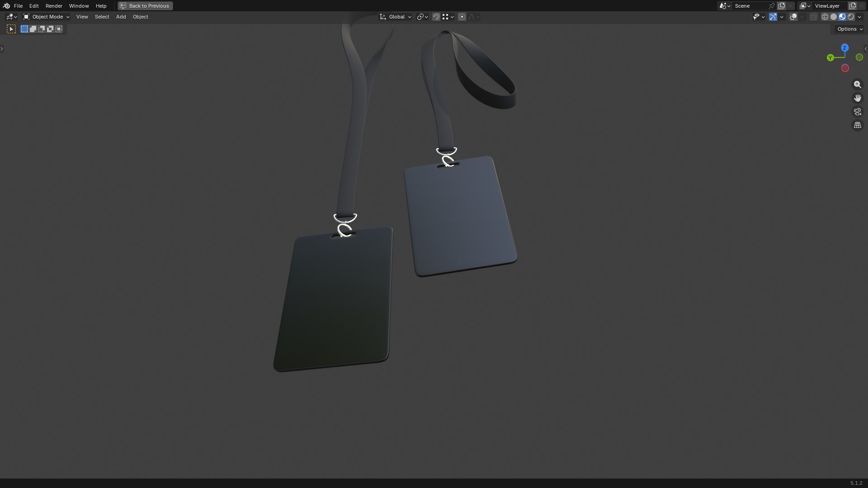Choose Subtract Existing Selection mode icon

tap(42, 29)
